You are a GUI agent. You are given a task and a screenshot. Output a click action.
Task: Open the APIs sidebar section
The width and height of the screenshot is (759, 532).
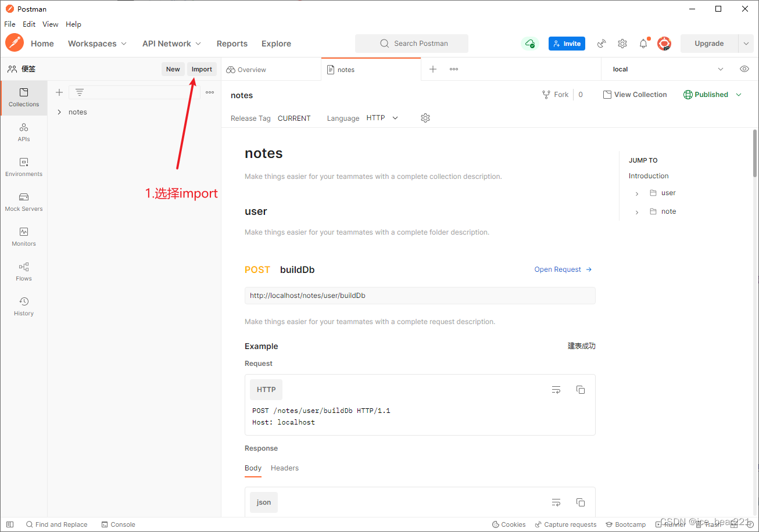(24, 132)
